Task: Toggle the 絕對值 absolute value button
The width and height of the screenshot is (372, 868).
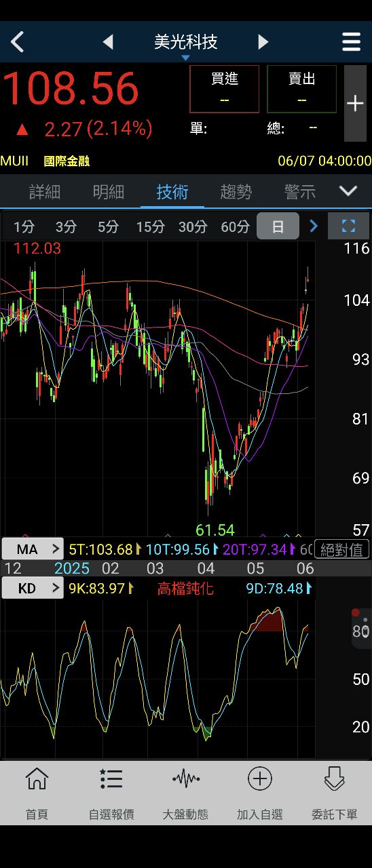Action: [342, 549]
